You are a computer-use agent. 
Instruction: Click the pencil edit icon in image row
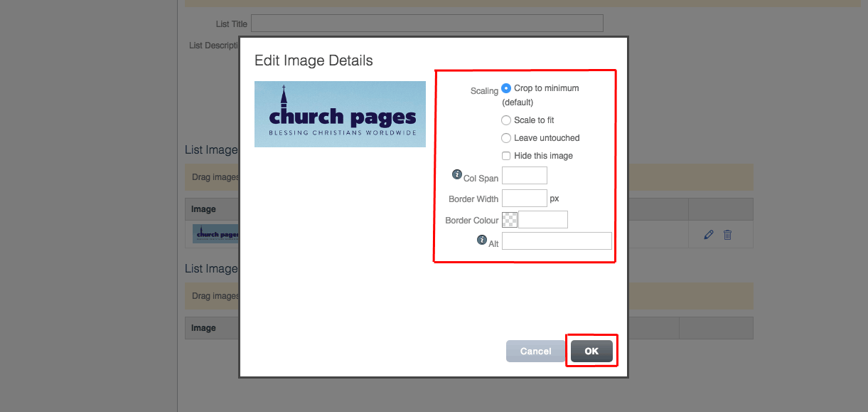708,234
